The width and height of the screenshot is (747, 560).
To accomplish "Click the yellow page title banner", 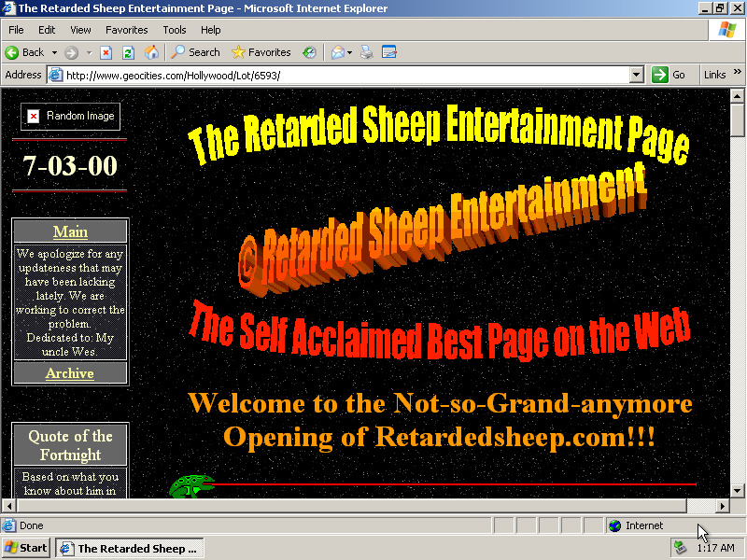I will pyautogui.click(x=438, y=134).
